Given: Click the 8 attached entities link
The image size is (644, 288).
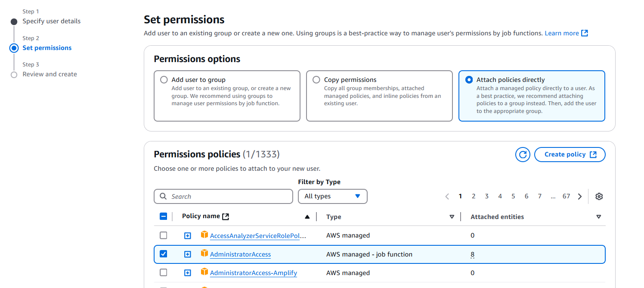Looking at the screenshot, I should click(473, 254).
